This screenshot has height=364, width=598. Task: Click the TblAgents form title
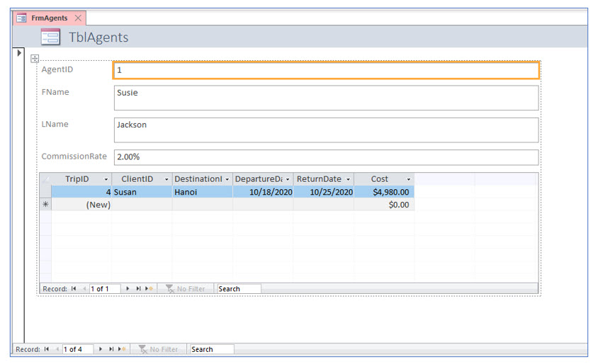[x=98, y=38]
